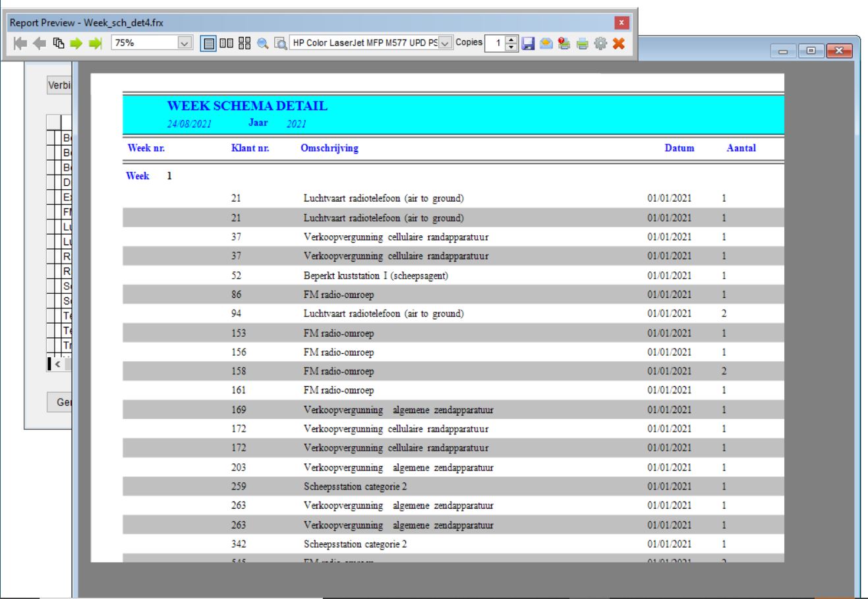
Task: Click the Aantal column header
Action: [741, 148]
